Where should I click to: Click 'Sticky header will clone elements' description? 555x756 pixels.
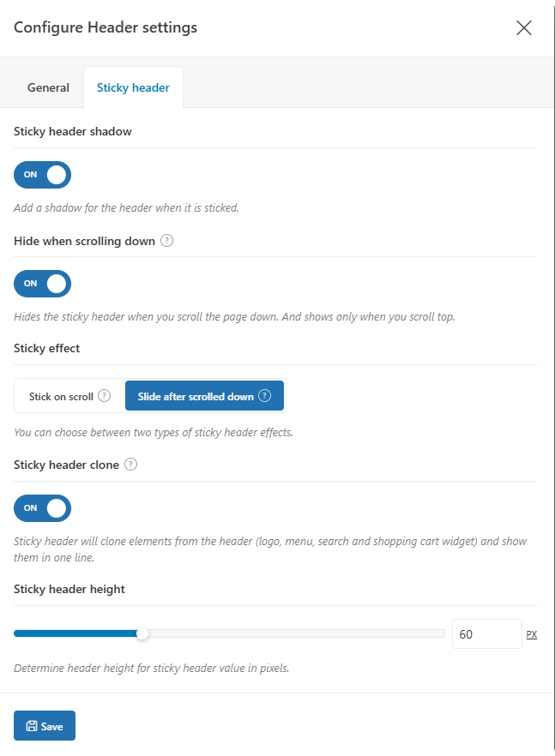pyautogui.click(x=270, y=549)
